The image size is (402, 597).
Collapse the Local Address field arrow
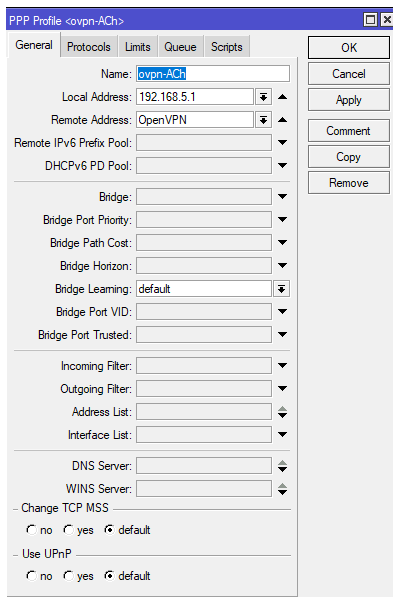coord(282,97)
